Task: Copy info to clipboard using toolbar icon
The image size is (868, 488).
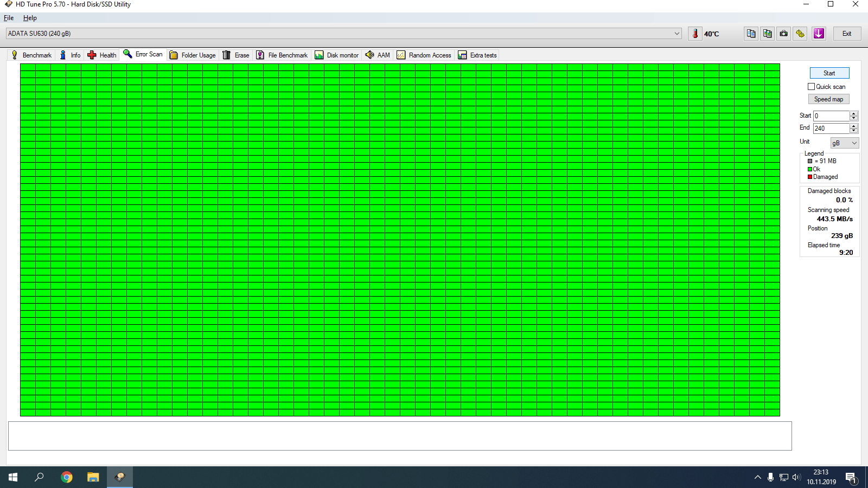Action: pyautogui.click(x=751, y=34)
